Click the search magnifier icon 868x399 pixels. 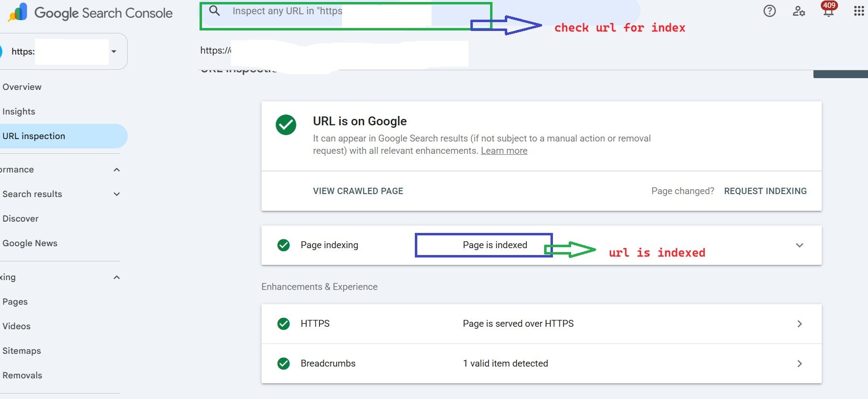(215, 10)
